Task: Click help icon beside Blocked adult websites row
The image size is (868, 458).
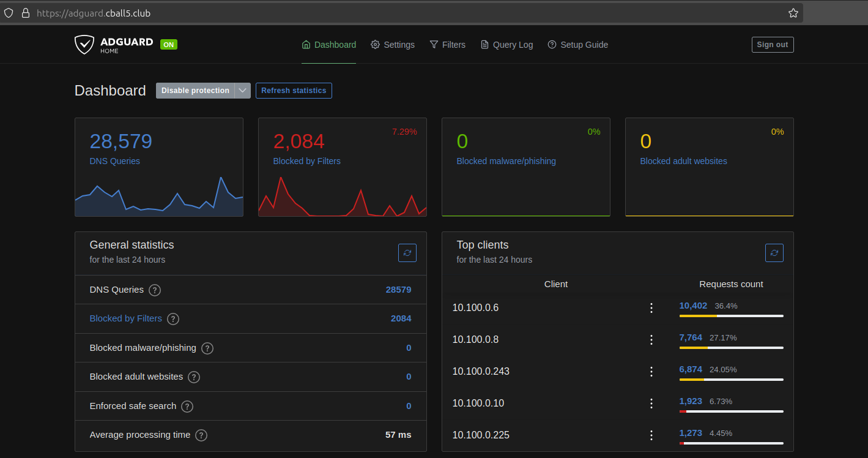Action: pyautogui.click(x=194, y=377)
